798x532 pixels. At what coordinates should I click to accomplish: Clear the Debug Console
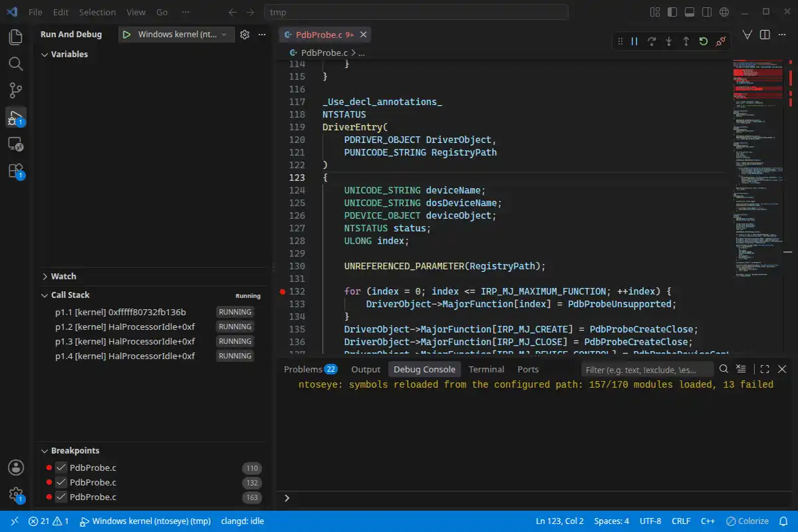[x=741, y=369]
